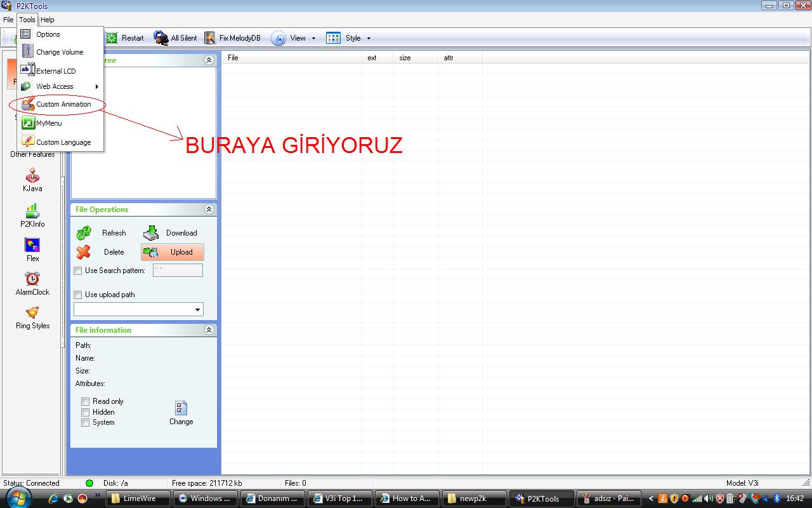This screenshot has height=508, width=812.
Task: Sort by the ext column header
Action: pos(377,58)
